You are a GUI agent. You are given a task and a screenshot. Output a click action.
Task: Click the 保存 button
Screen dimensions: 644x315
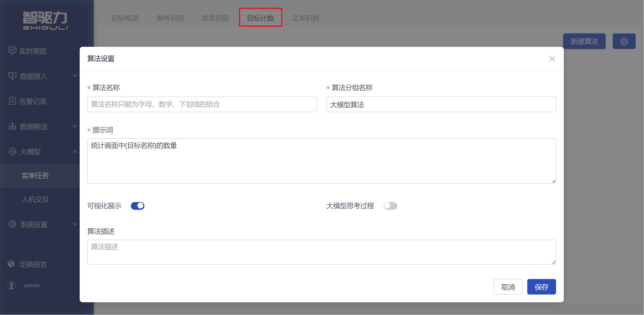541,287
